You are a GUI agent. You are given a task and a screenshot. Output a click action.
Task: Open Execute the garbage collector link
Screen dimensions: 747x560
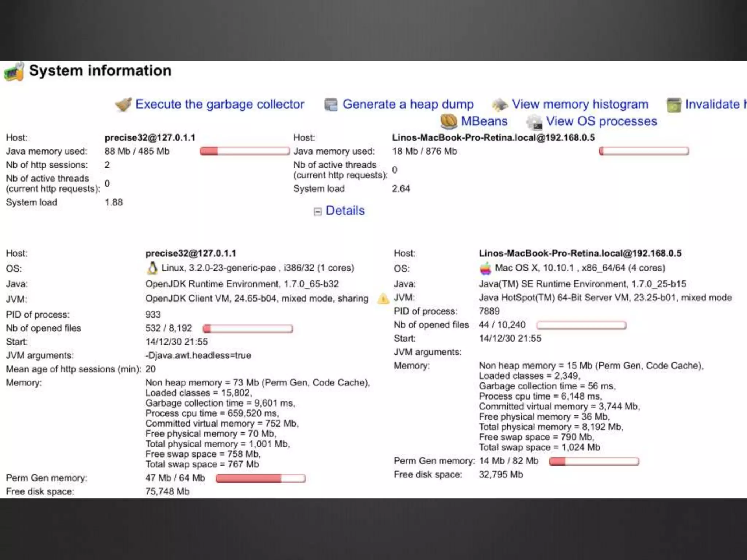220,104
